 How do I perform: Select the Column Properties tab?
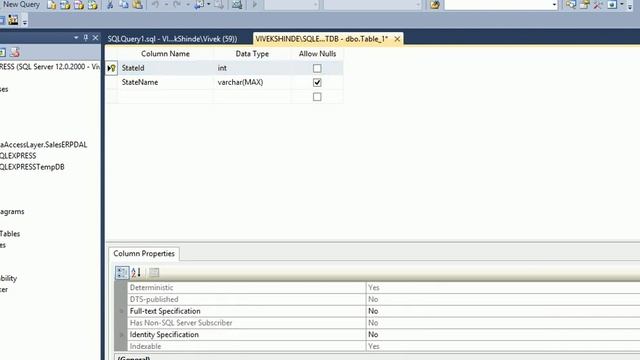click(x=144, y=253)
